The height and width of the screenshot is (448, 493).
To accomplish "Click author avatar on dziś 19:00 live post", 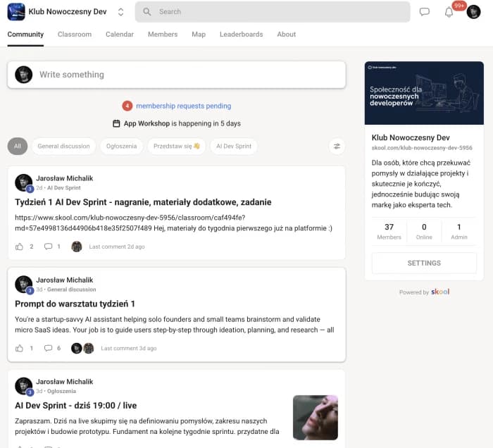I will coord(23,386).
